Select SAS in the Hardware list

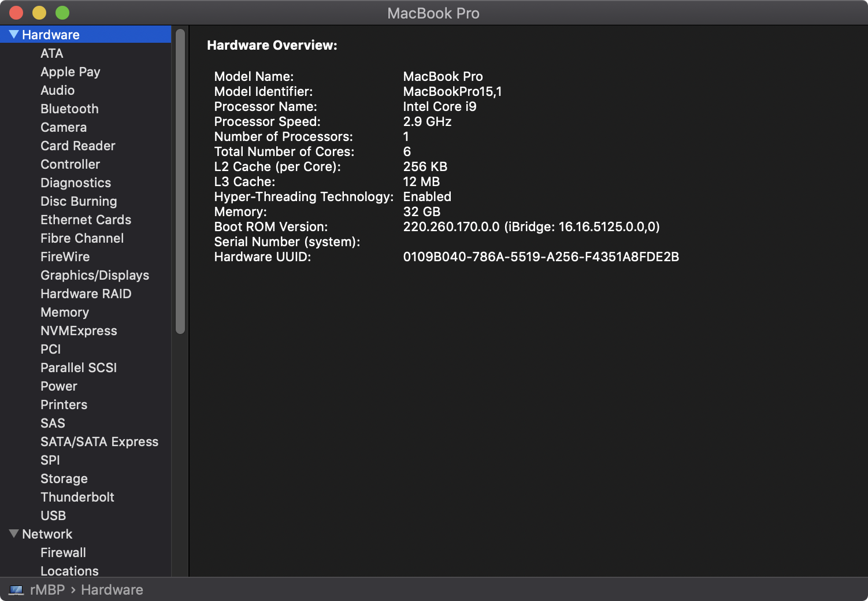point(53,423)
